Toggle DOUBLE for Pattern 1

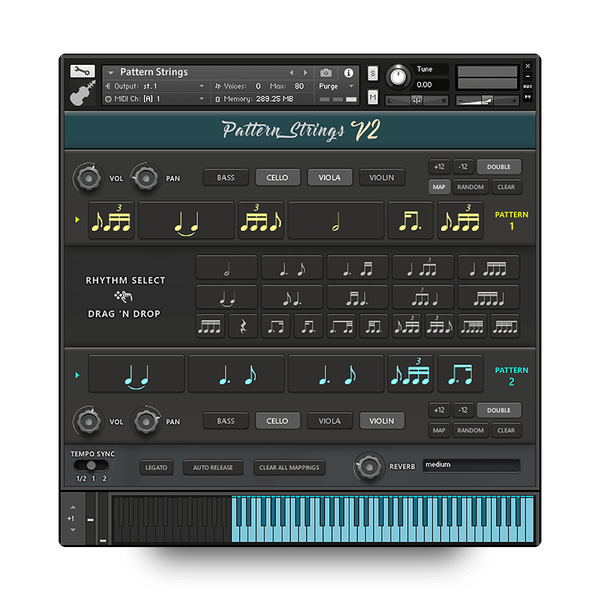499,167
